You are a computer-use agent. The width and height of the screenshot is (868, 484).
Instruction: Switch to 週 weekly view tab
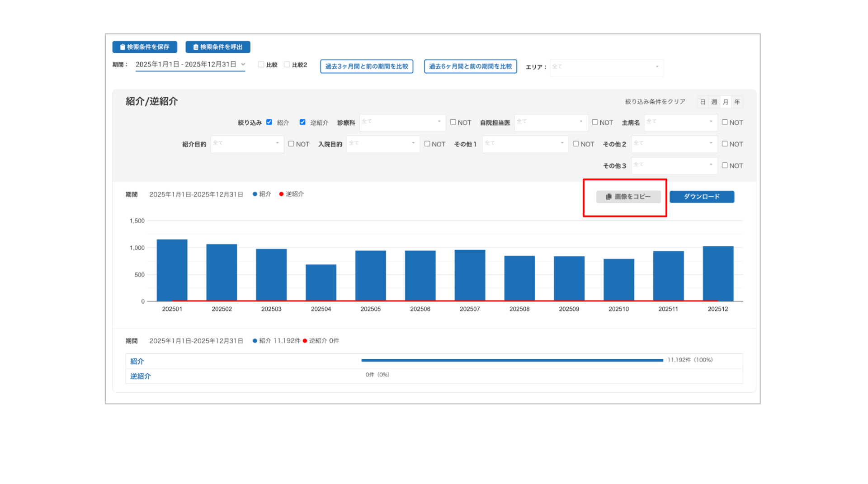coord(714,102)
